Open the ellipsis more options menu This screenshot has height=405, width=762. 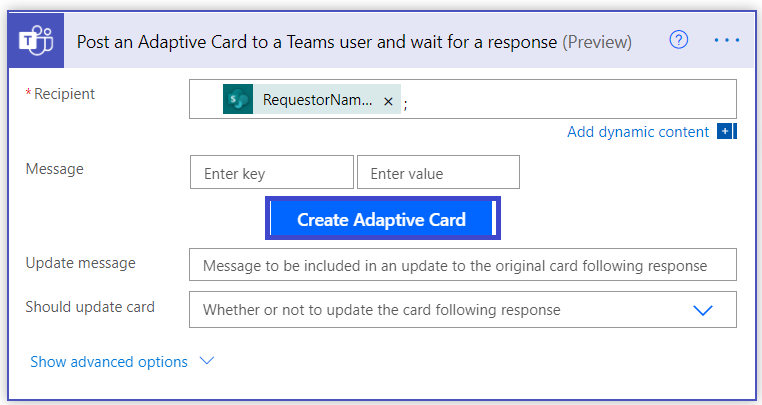tap(727, 40)
